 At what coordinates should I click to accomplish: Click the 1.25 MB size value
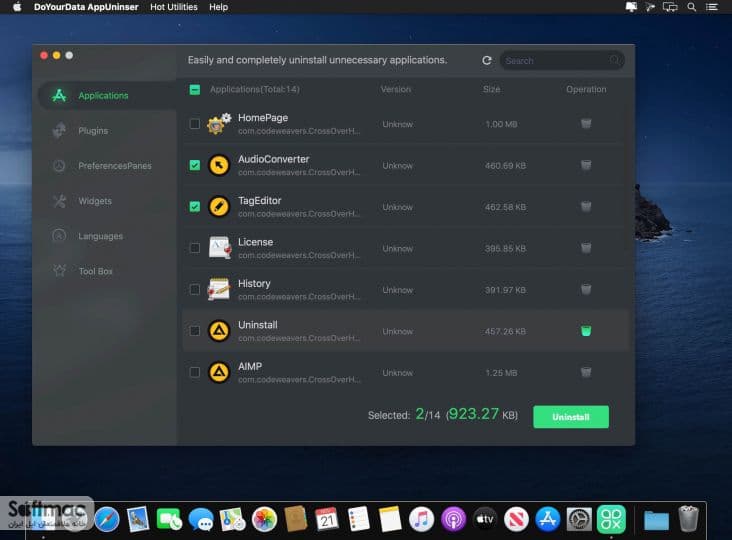tap(501, 373)
